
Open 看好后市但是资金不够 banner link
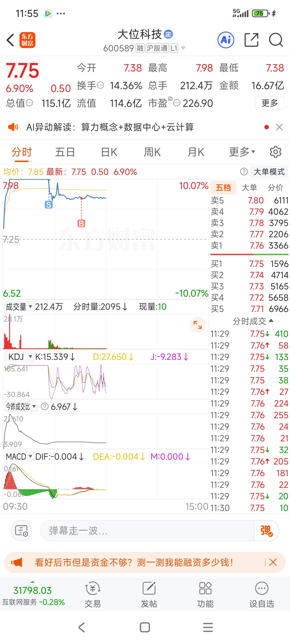(134, 562)
